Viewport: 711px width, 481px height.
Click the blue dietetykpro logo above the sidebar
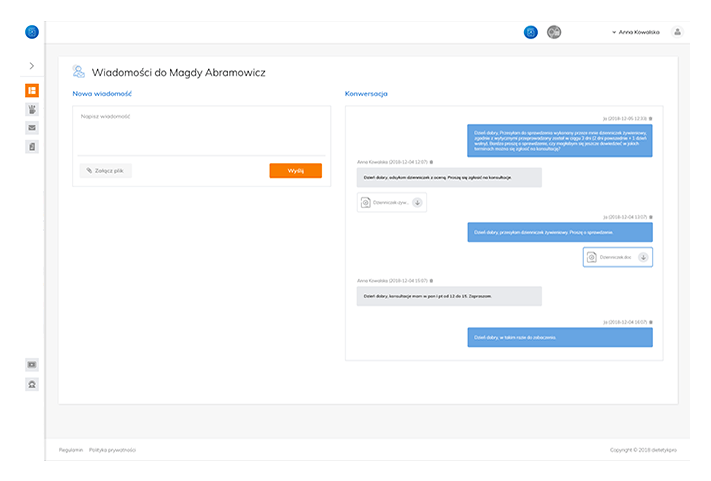pos(32,32)
